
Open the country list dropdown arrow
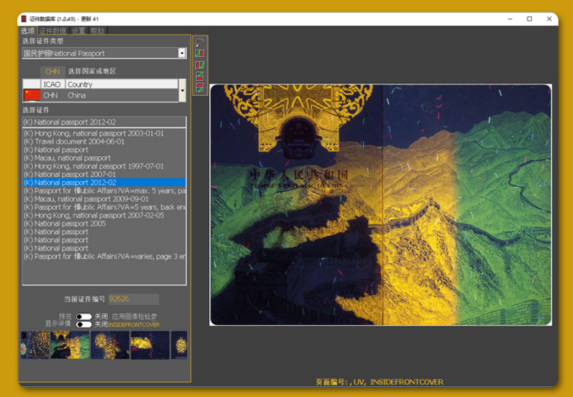tap(182, 91)
